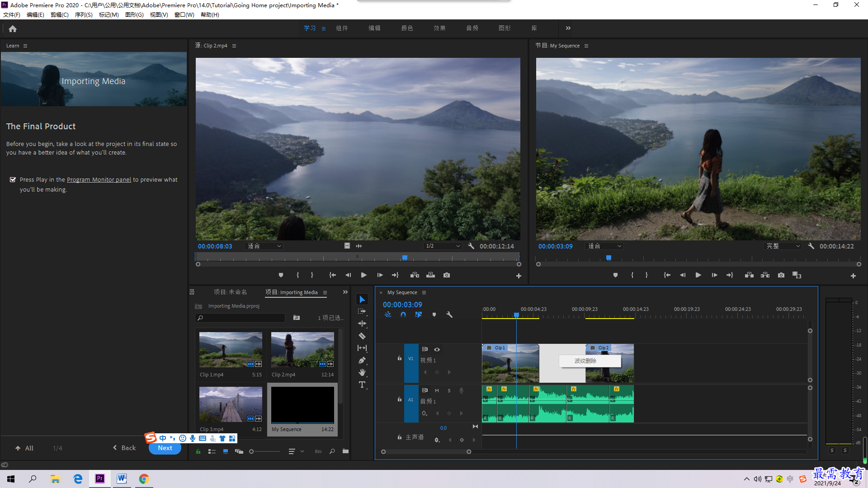Adjust Project panel thumbnail zoom slider
The height and width of the screenshot is (488, 868).
tap(265, 451)
